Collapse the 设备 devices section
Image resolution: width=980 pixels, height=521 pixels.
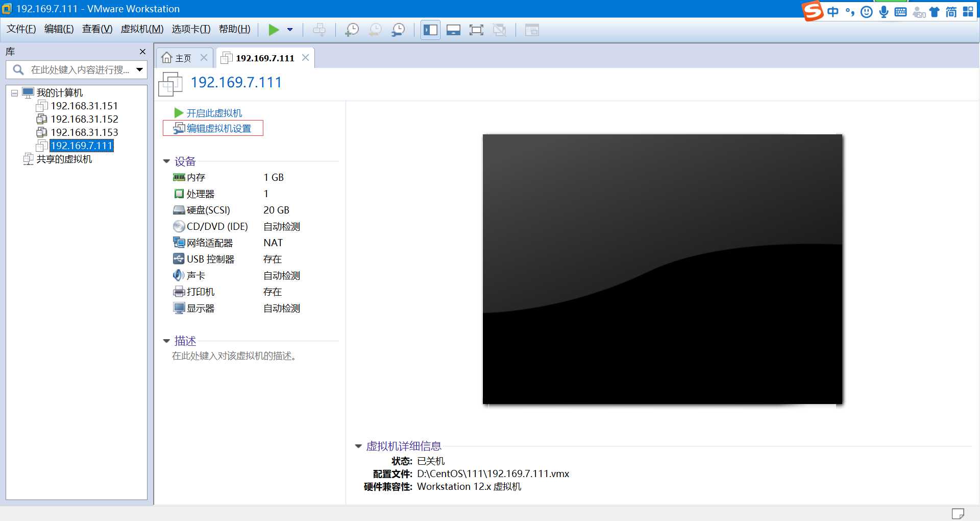[166, 161]
